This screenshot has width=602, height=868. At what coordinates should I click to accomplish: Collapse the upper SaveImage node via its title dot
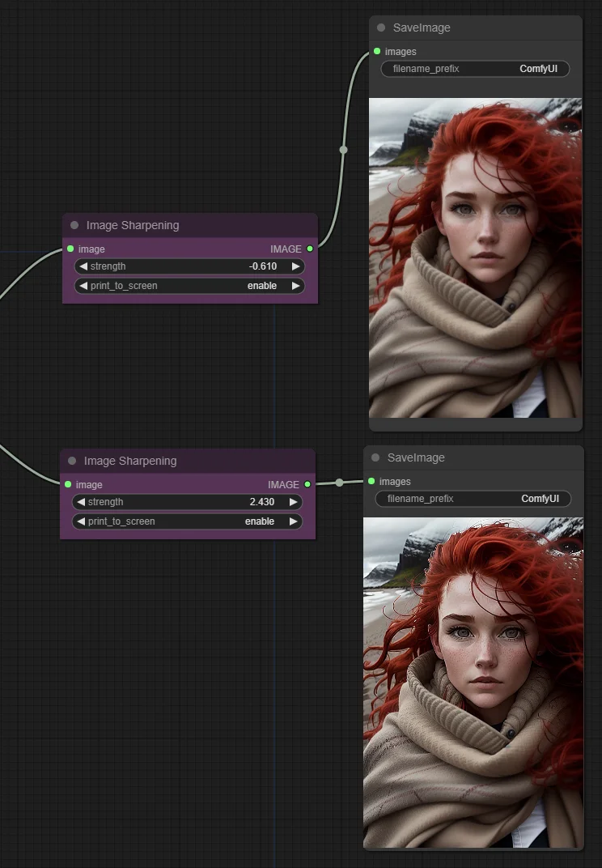point(380,28)
